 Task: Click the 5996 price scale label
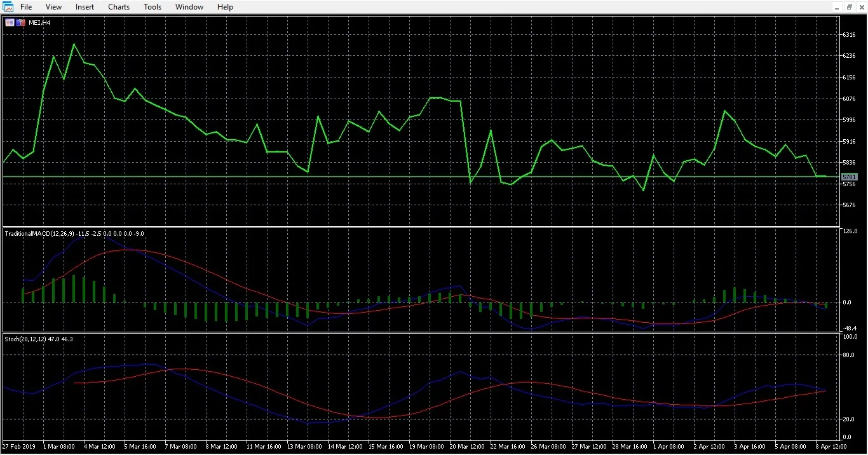click(849, 120)
